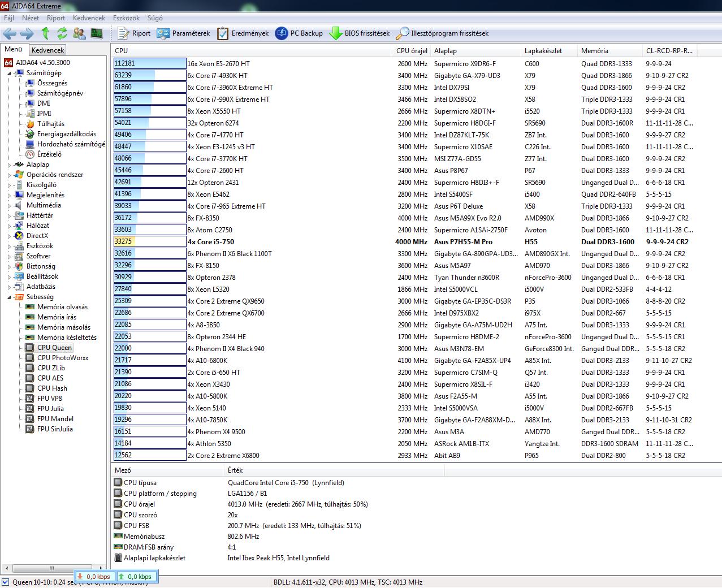This screenshot has height=588, width=722.
Task: Open the users toolbar icon
Action: (x=79, y=33)
